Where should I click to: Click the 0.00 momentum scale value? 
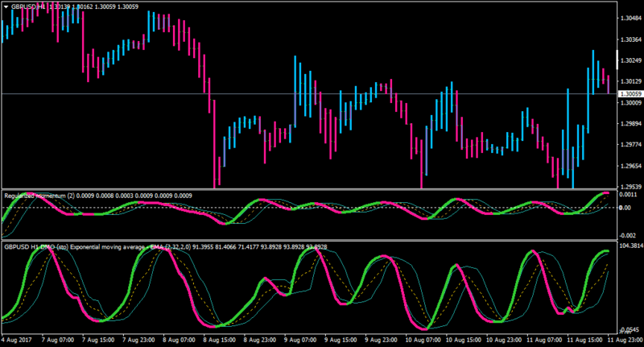coord(625,208)
